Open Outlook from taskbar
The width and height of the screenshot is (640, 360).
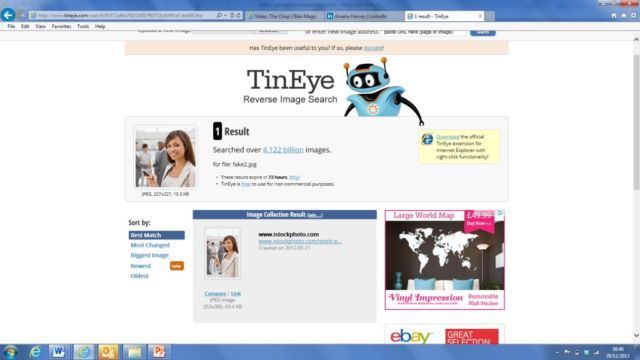coord(108,352)
